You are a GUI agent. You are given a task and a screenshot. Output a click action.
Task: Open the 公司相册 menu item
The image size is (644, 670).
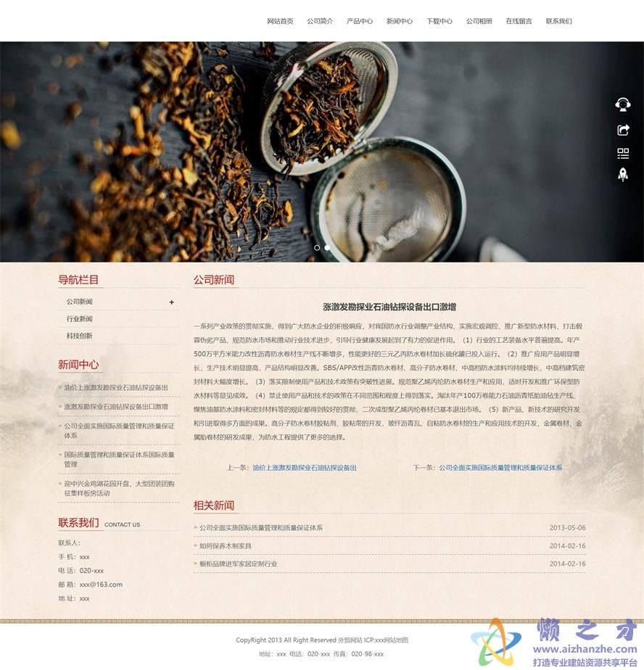click(479, 21)
